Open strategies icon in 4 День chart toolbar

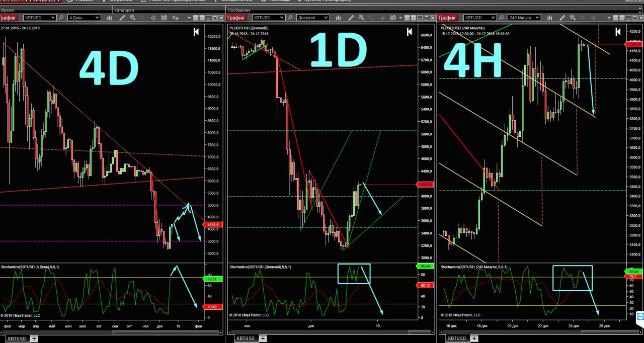(176, 18)
